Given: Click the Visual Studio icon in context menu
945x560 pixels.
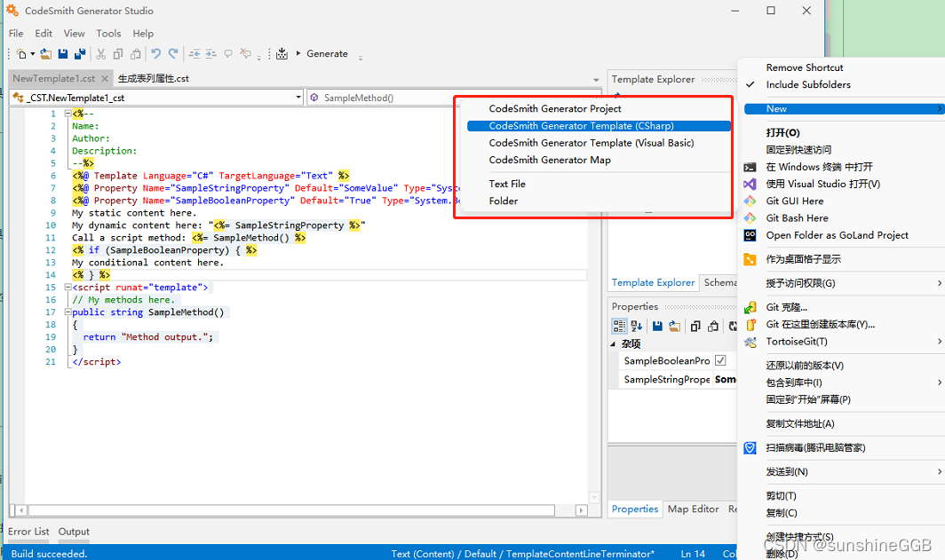Looking at the screenshot, I should tap(750, 184).
